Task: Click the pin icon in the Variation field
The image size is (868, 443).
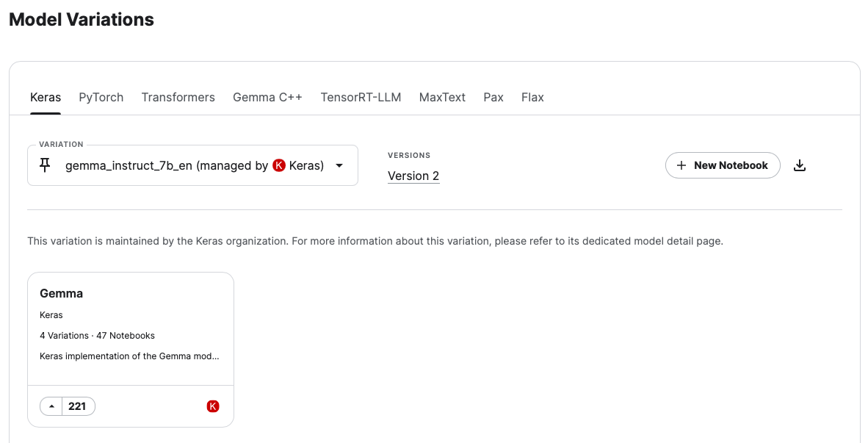Action: [46, 165]
